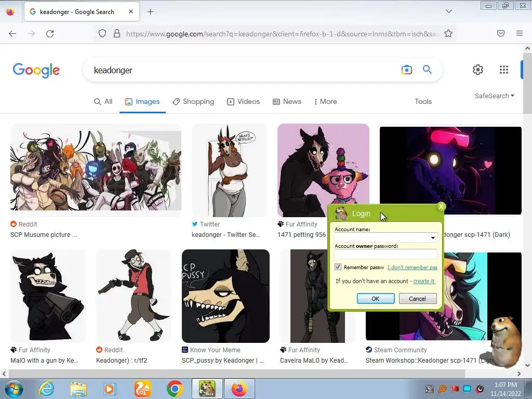Screen dimensions: 532x399
Task: Open the More search options menu
Action: pos(325,101)
